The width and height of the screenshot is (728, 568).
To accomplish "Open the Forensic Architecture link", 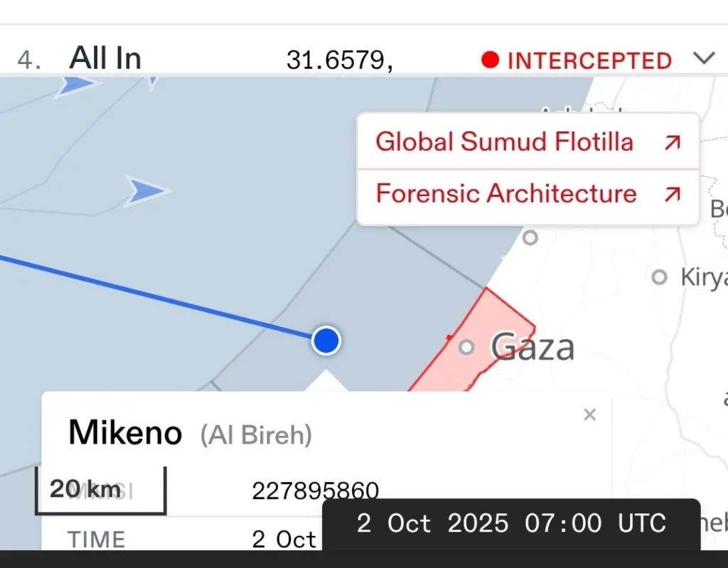I will [x=505, y=193].
